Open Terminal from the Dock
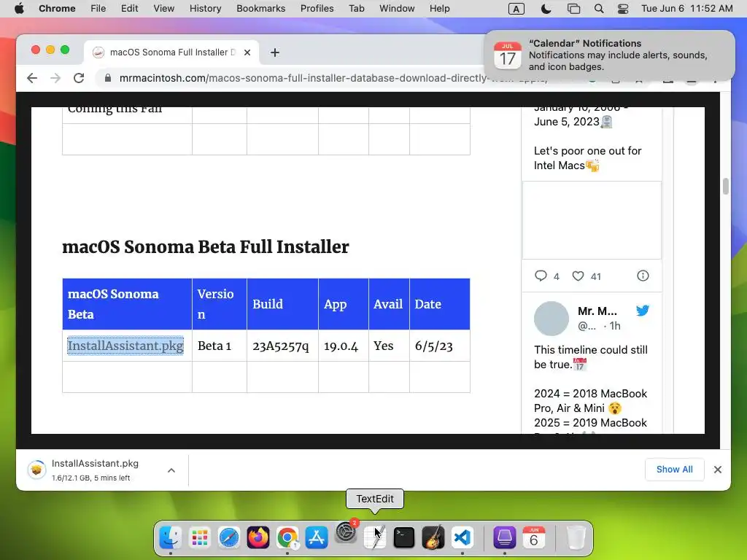The image size is (747, 560). pos(404,537)
